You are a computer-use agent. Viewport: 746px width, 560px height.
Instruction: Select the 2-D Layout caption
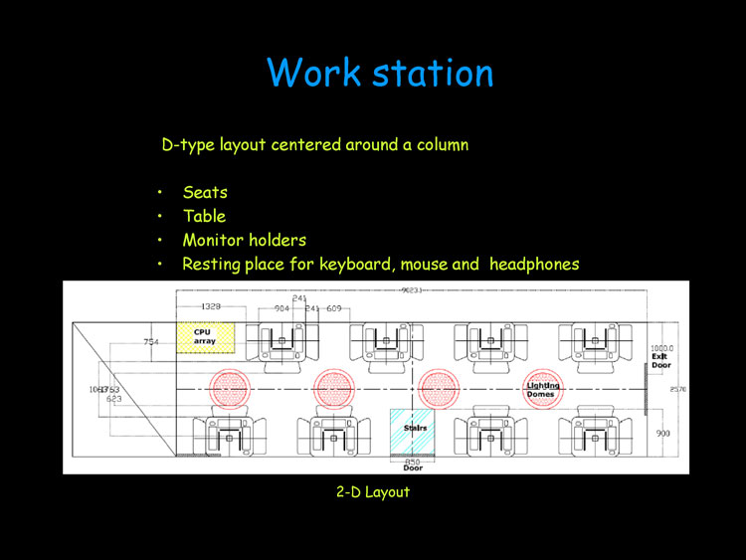[x=373, y=491]
